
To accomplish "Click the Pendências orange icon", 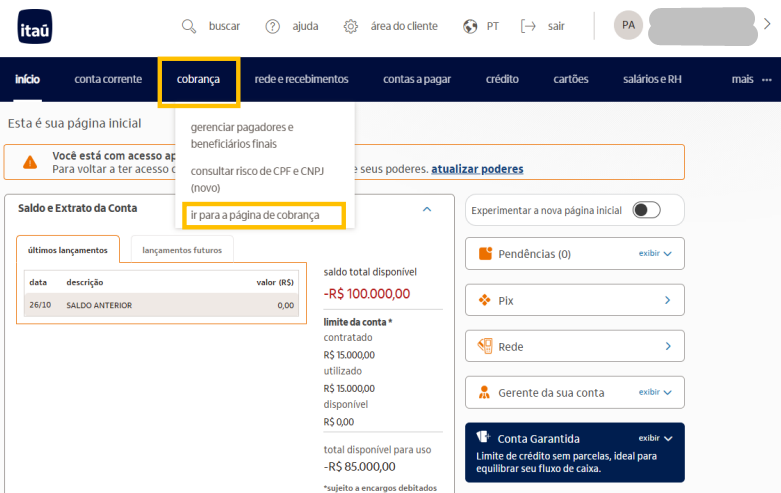I will 485,253.
